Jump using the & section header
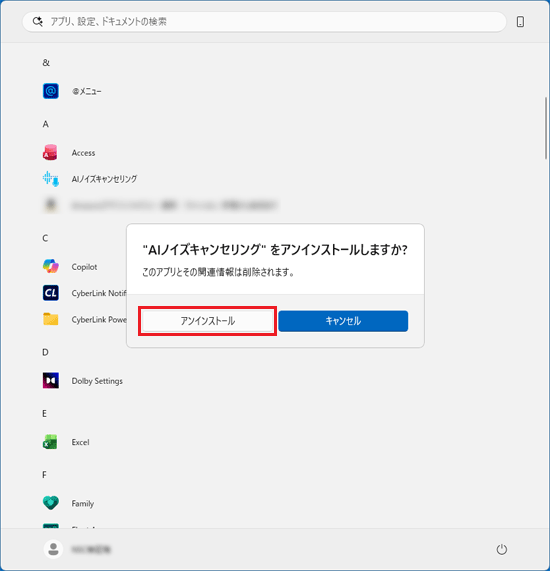The width and height of the screenshot is (550, 571). pyautogui.click(x=46, y=63)
